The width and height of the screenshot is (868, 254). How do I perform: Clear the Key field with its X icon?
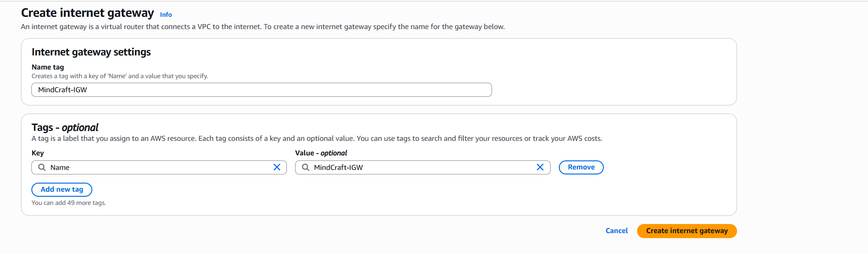click(x=277, y=167)
